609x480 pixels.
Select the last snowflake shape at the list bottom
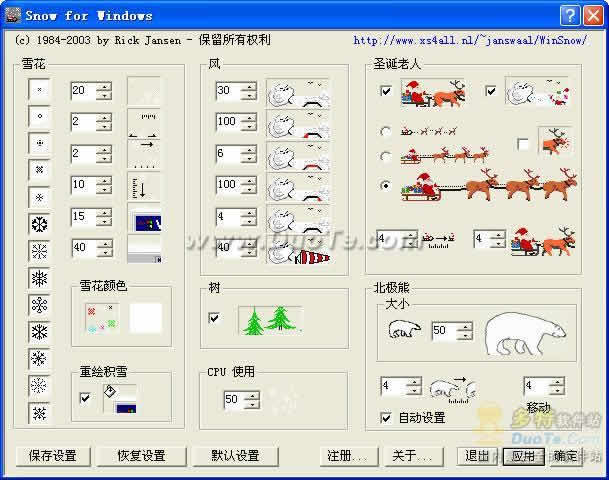pyautogui.click(x=39, y=413)
